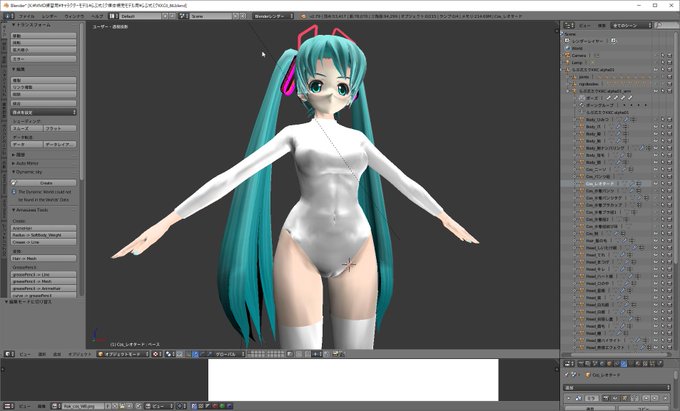Click the outliner search field
680x411 pixels.
pyautogui.click(x=666, y=26)
